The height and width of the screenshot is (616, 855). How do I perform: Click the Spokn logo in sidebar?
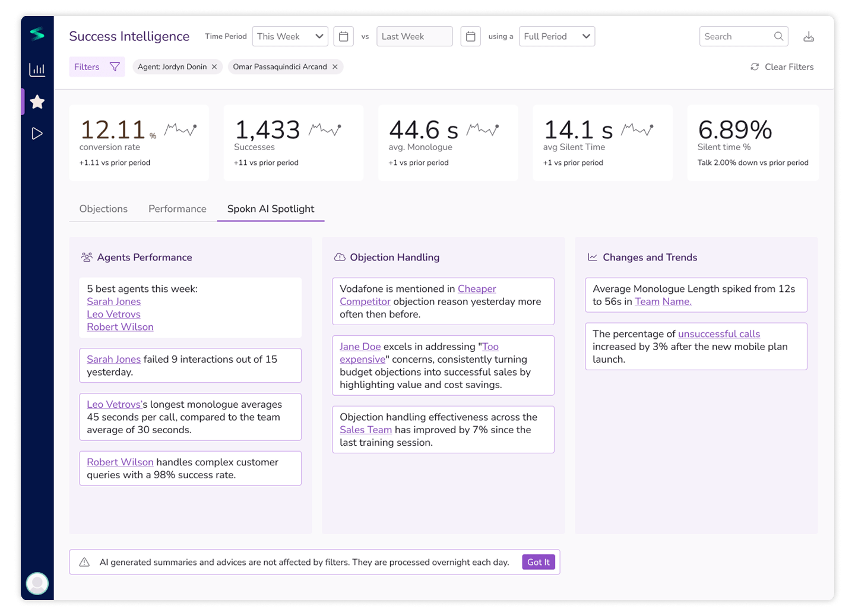pyautogui.click(x=37, y=34)
